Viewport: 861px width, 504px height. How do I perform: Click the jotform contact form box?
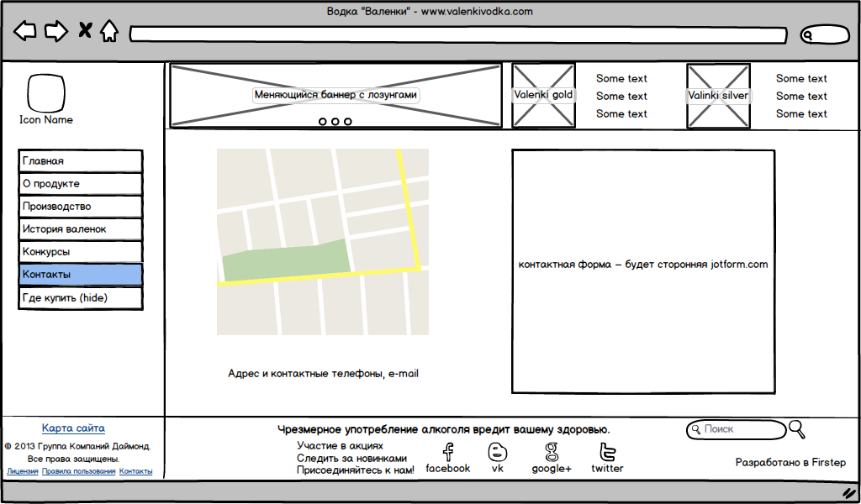click(x=643, y=271)
